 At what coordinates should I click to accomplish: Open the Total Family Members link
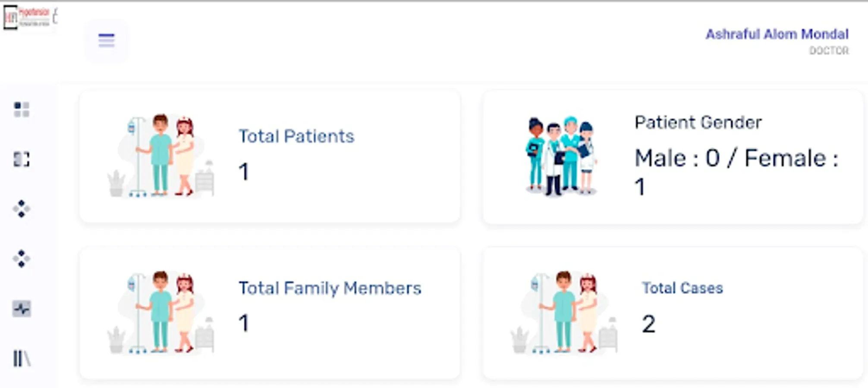coord(330,288)
